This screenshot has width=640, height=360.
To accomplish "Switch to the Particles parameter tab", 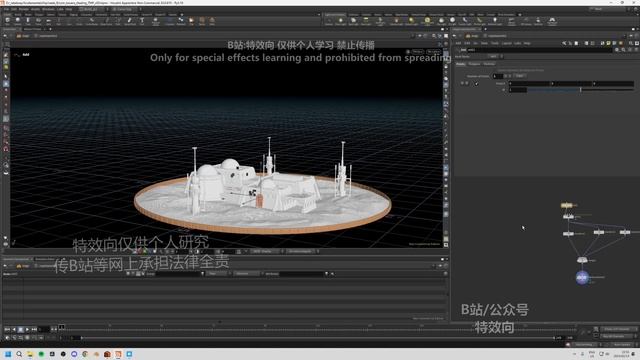I will tap(489, 64).
